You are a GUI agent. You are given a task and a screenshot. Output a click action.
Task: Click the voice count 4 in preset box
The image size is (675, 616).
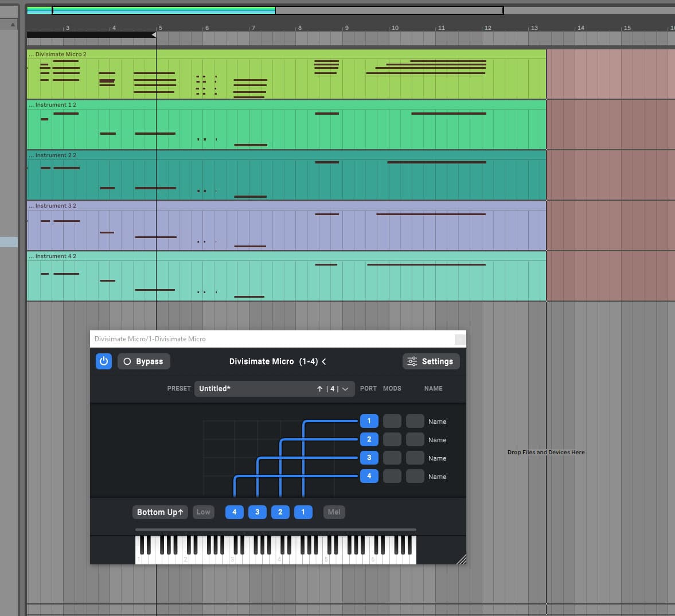pyautogui.click(x=332, y=389)
